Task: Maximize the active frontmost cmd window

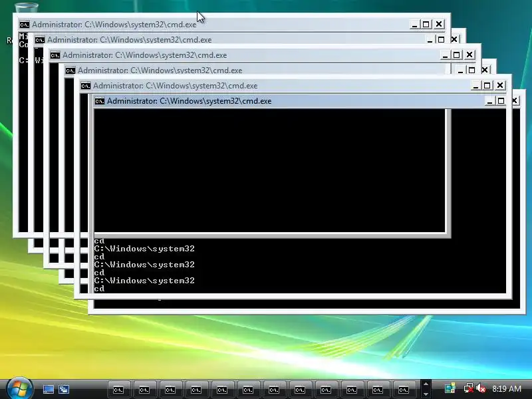Action: 501,101
